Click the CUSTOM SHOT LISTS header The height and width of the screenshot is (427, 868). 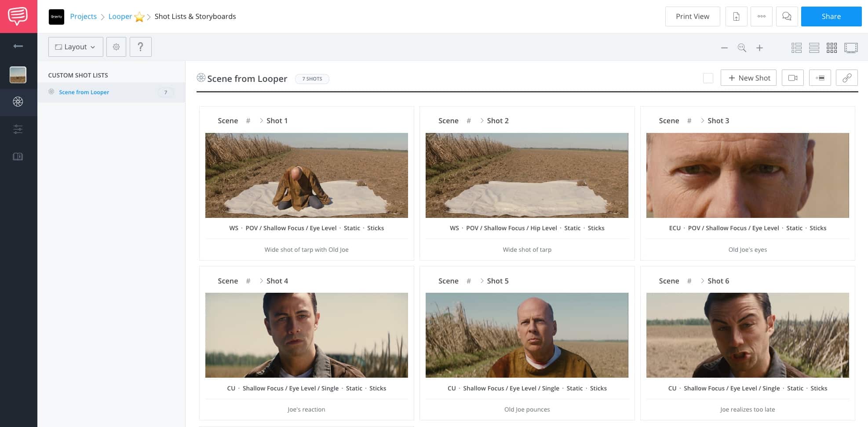pos(78,75)
